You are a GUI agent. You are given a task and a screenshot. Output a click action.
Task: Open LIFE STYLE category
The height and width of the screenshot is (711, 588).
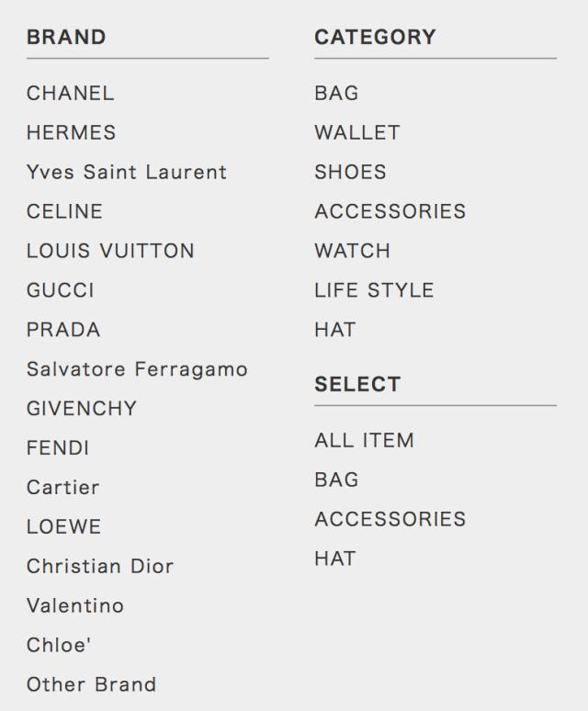(x=373, y=290)
